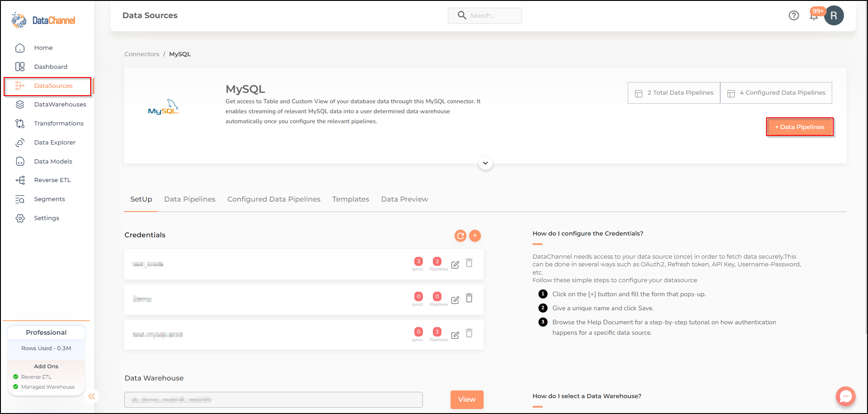Click the Segments search-list icon
The width and height of the screenshot is (868, 414).
click(20, 199)
